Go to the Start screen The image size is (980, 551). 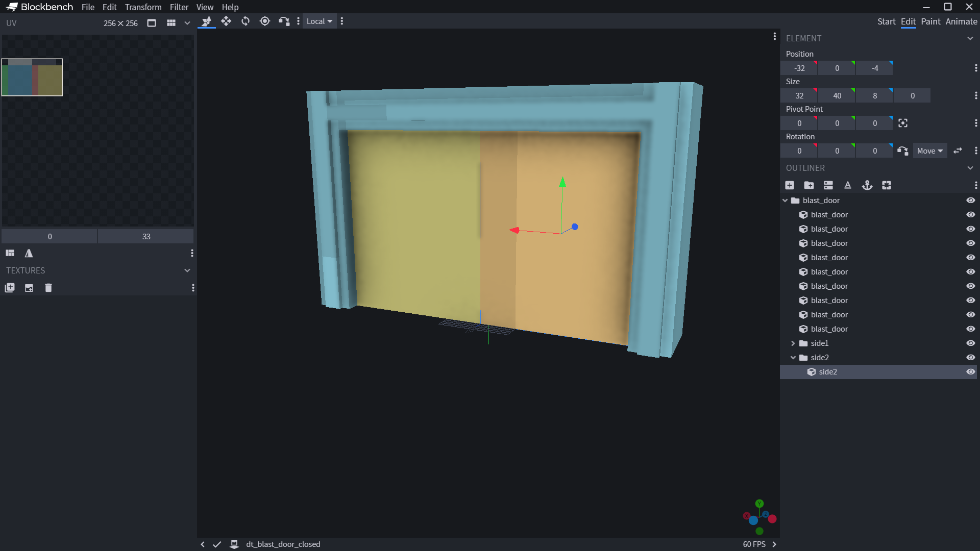(x=886, y=21)
